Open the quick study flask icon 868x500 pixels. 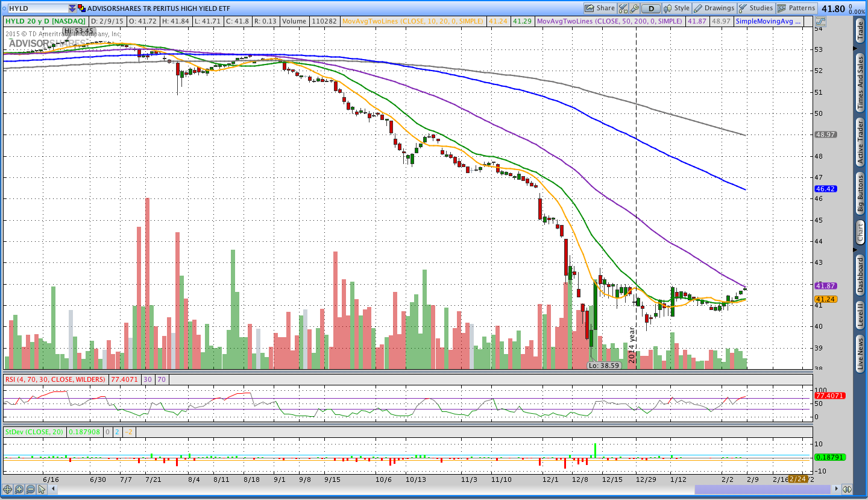pos(623,8)
